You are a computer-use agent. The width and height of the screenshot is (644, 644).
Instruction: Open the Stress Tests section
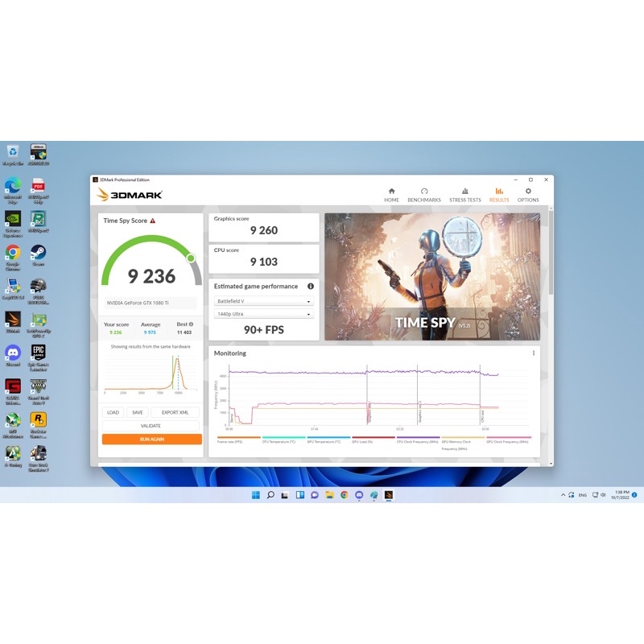click(x=464, y=195)
